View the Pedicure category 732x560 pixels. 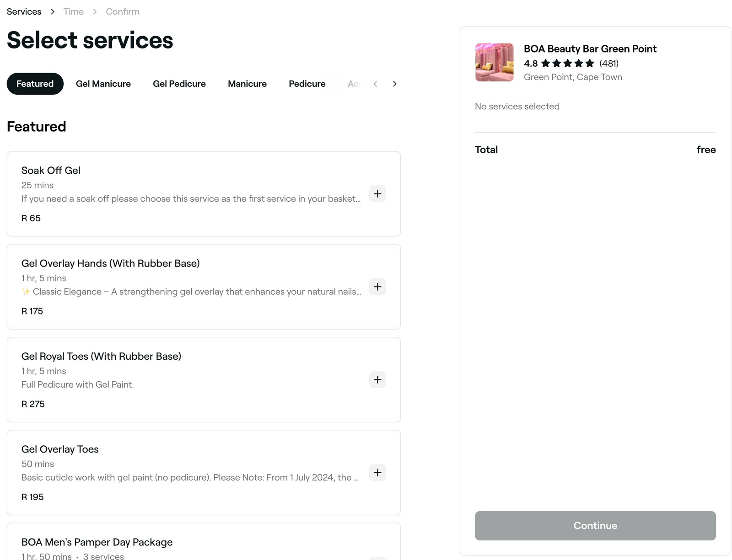307,84
